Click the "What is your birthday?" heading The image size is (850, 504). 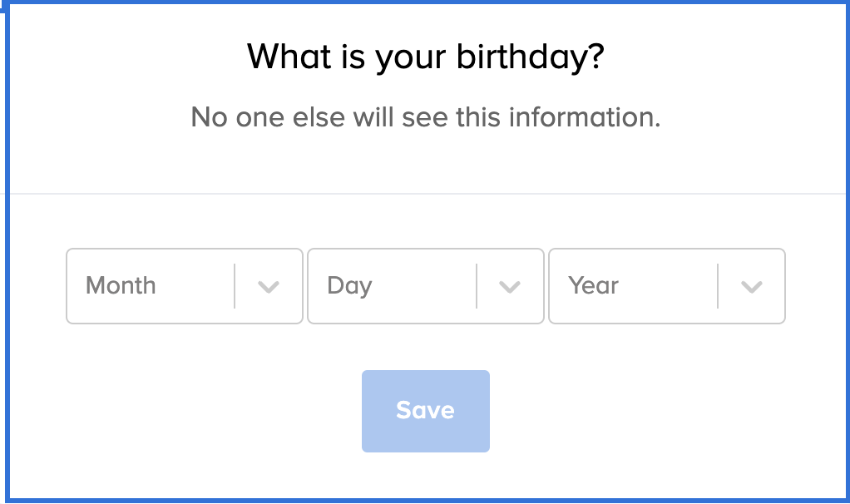(x=425, y=57)
